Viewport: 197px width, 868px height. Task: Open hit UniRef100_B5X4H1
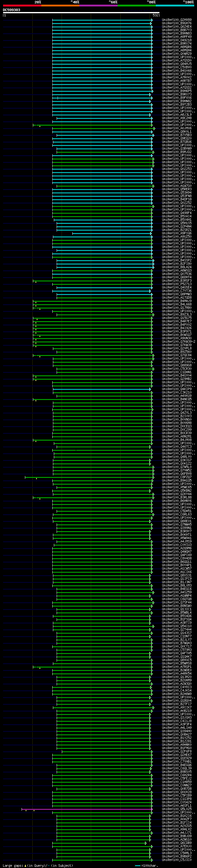[x=177, y=220]
